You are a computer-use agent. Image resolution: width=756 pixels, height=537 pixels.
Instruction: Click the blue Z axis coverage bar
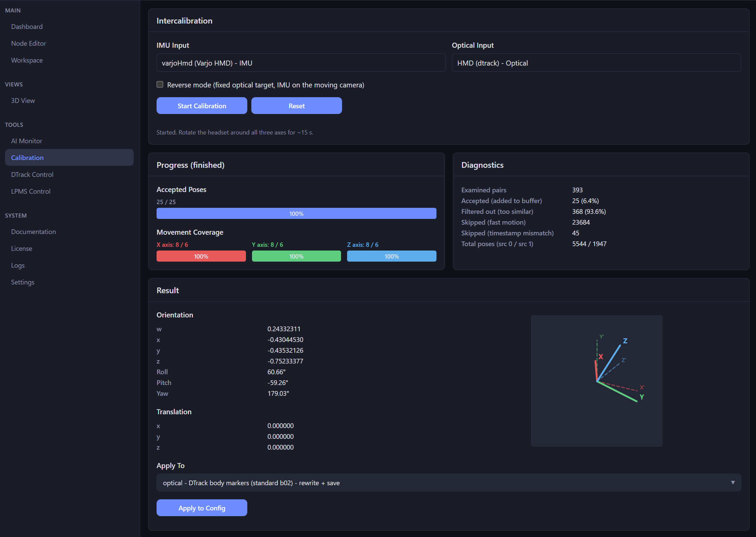pos(392,256)
